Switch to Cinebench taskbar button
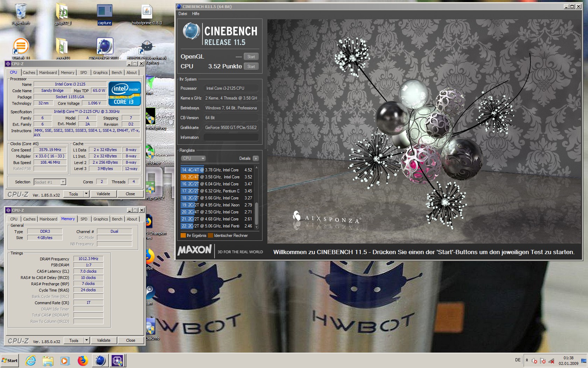 click(100, 360)
